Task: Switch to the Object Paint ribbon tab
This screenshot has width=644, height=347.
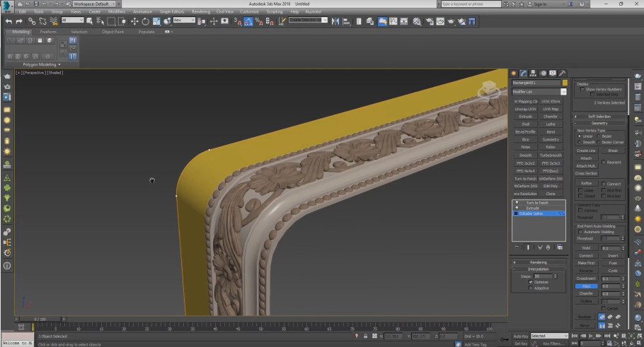Action: 113,32
